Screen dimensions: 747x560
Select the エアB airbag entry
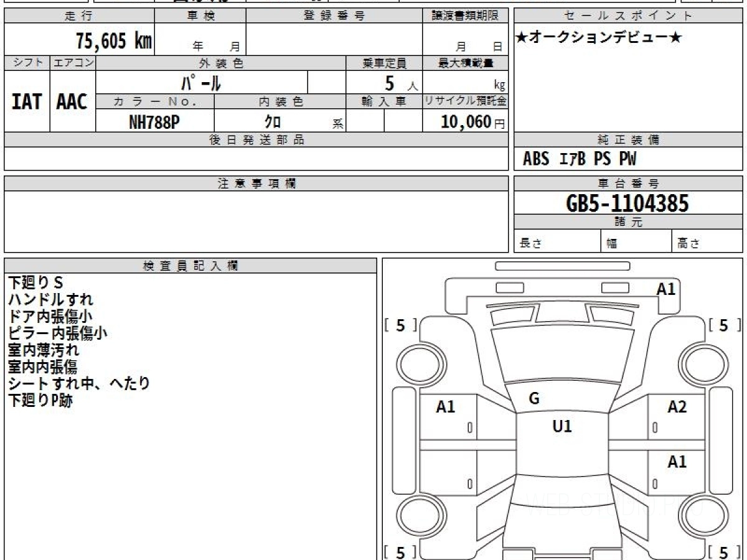(x=573, y=159)
